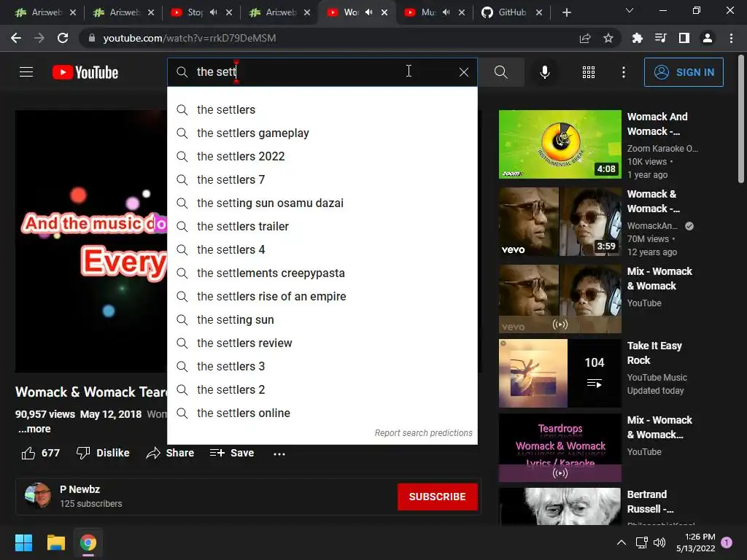Viewport: 747px width, 560px height.
Task: Open a new browser tab
Action: click(566, 12)
